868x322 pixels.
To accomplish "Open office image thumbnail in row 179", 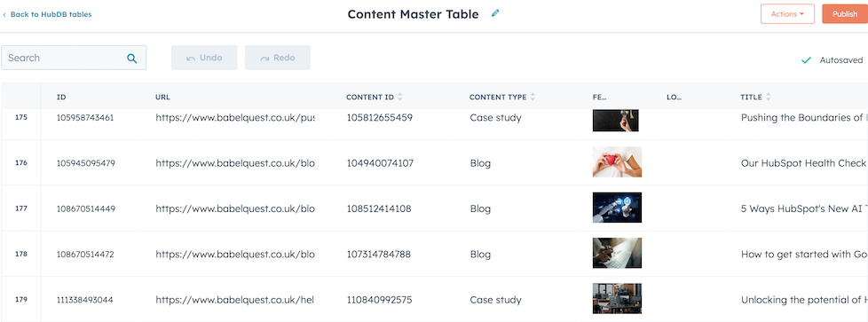I will coord(617,299).
